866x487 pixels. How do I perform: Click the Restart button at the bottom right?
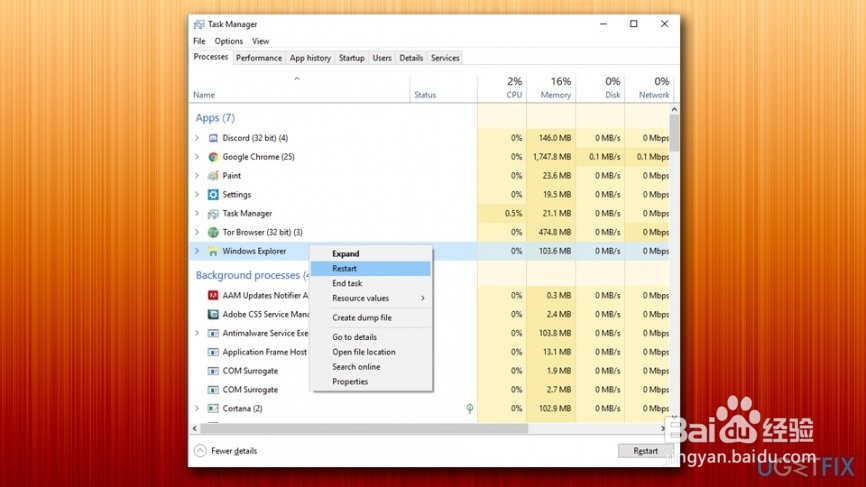(x=645, y=451)
